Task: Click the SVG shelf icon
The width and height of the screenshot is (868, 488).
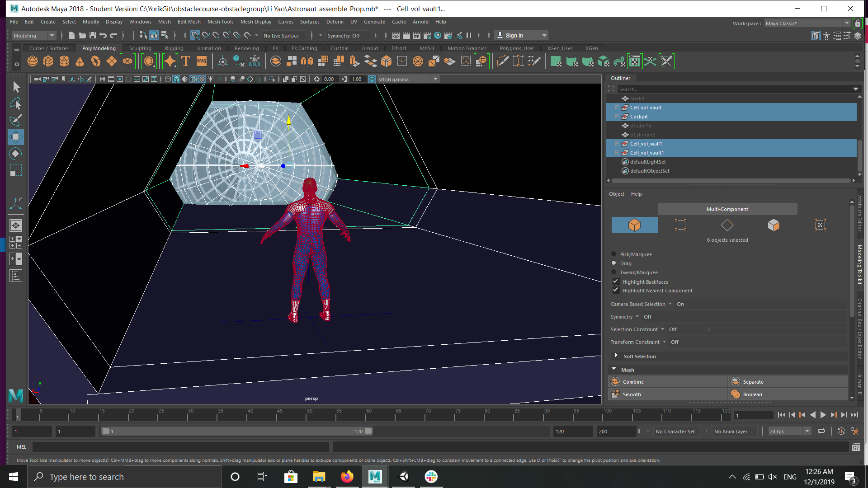Action: point(202,61)
